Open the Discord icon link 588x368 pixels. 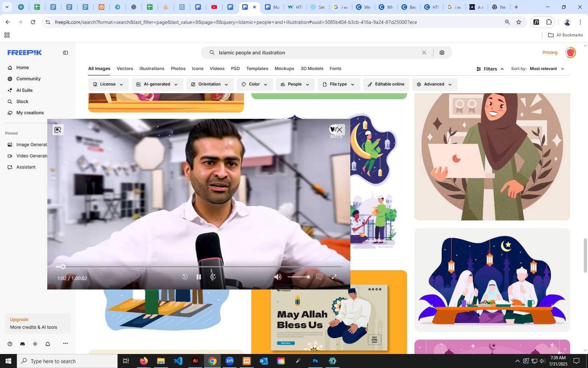22,344
